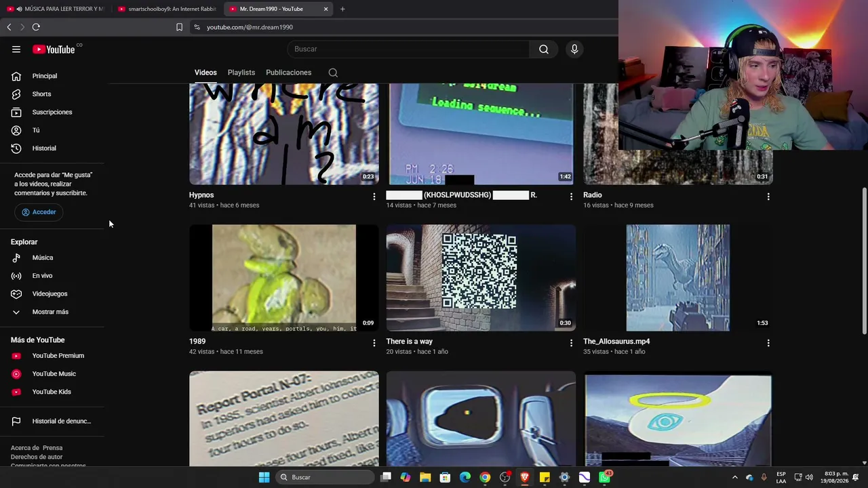The width and height of the screenshot is (868, 488).
Task: Open the YouTube hamburger guide menu
Action: [x=16, y=49]
